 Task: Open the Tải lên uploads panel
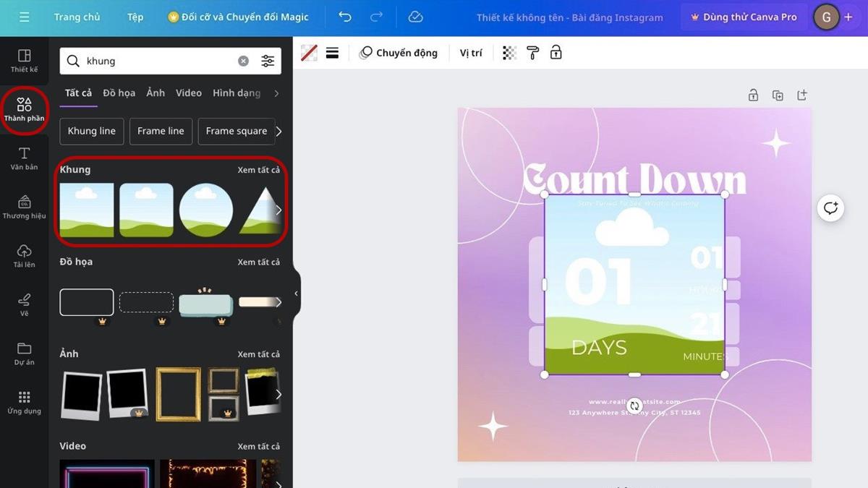(24, 256)
